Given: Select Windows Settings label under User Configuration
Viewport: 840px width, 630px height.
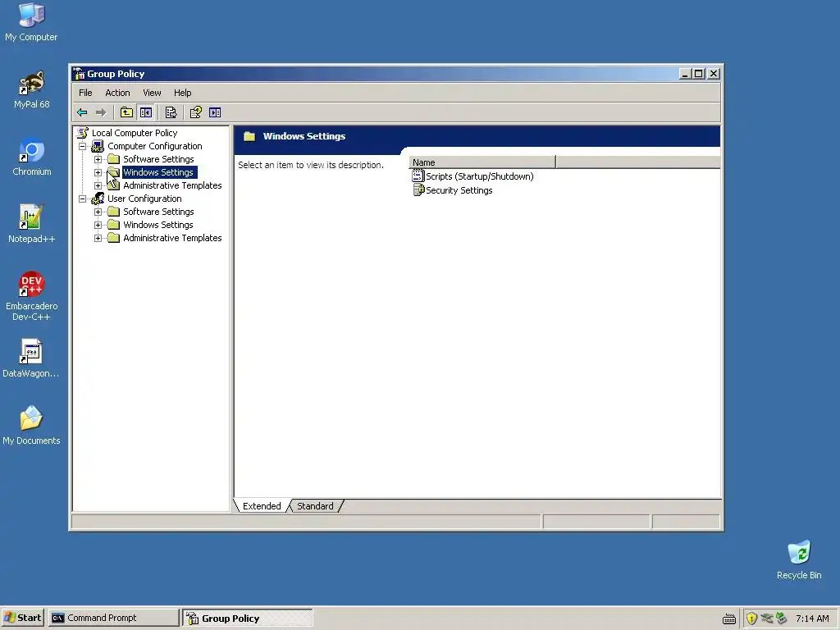Looking at the screenshot, I should 158,225.
